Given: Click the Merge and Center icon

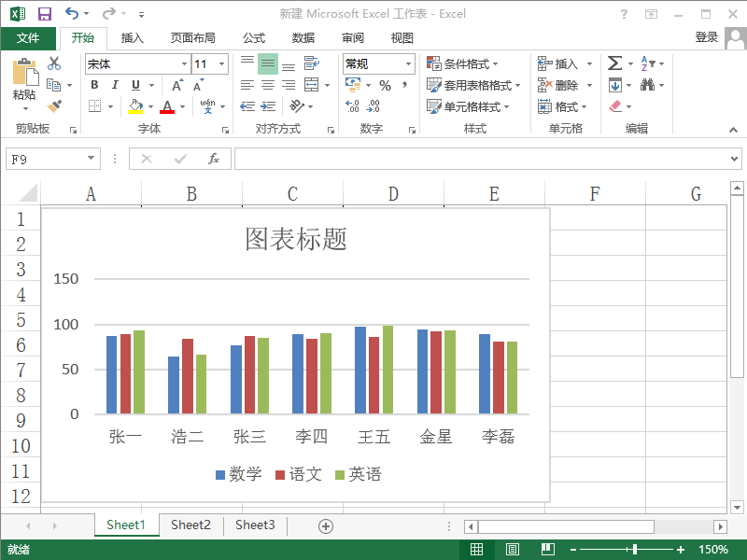Looking at the screenshot, I should point(312,85).
